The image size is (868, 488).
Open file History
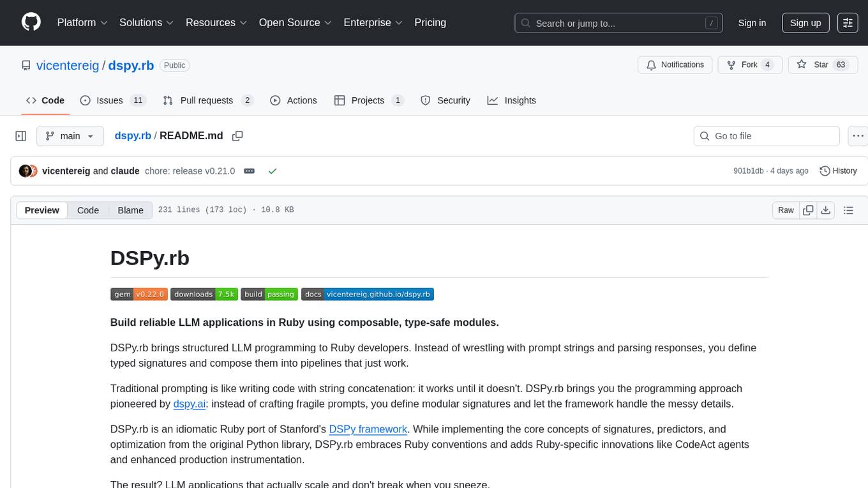pos(838,171)
